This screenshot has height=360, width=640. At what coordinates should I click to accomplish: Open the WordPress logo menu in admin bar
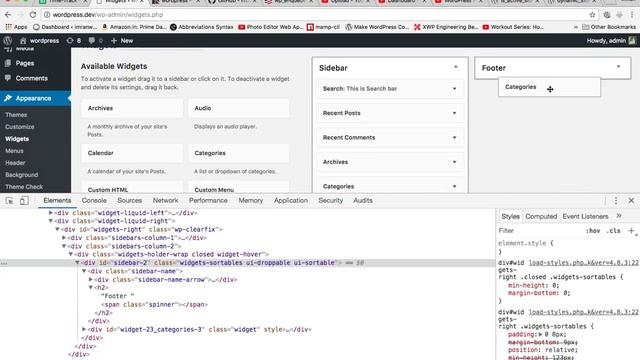(x=7, y=40)
